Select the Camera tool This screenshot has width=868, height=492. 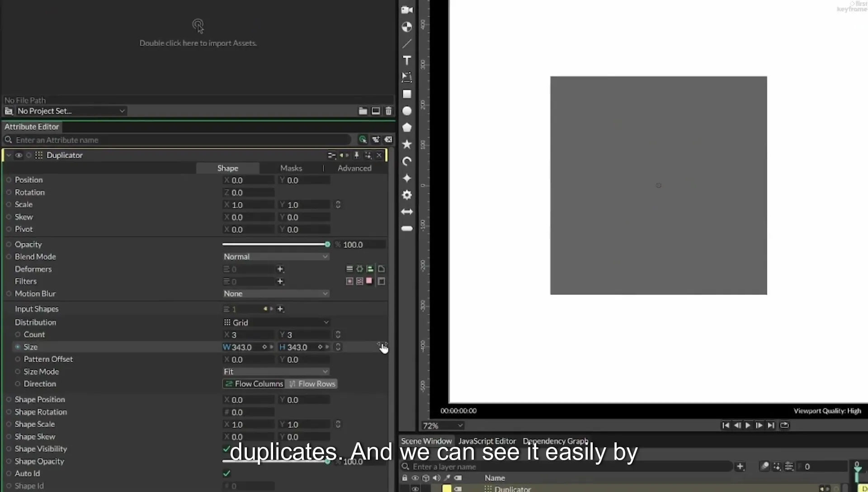[407, 10]
